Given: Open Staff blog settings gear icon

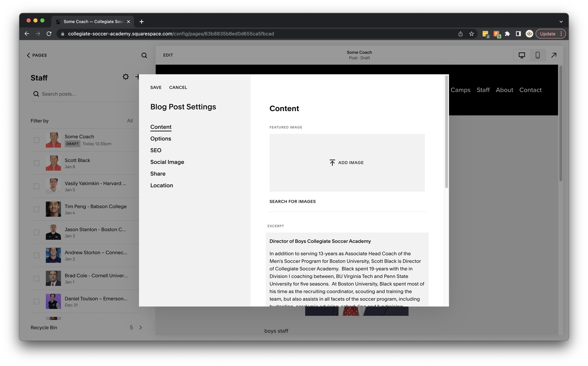Looking at the screenshot, I should tap(126, 77).
